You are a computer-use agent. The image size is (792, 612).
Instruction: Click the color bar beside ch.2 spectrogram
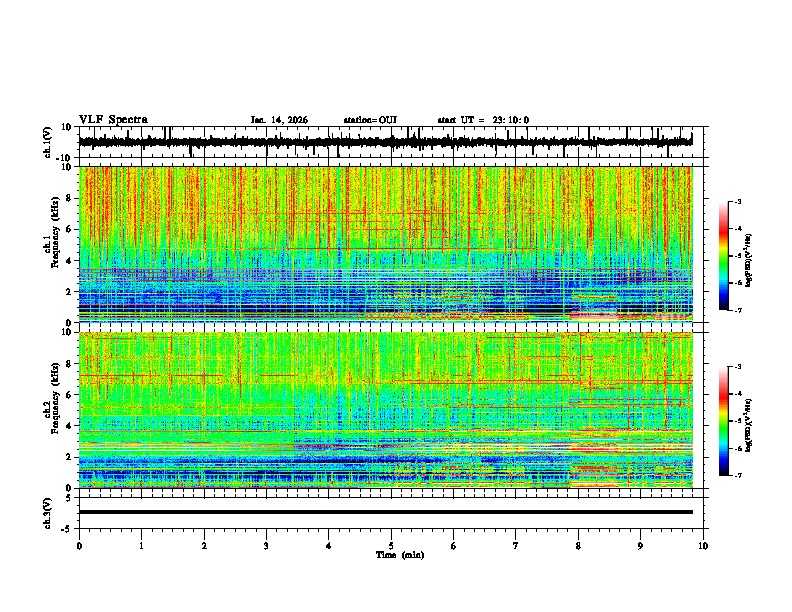[x=724, y=421]
